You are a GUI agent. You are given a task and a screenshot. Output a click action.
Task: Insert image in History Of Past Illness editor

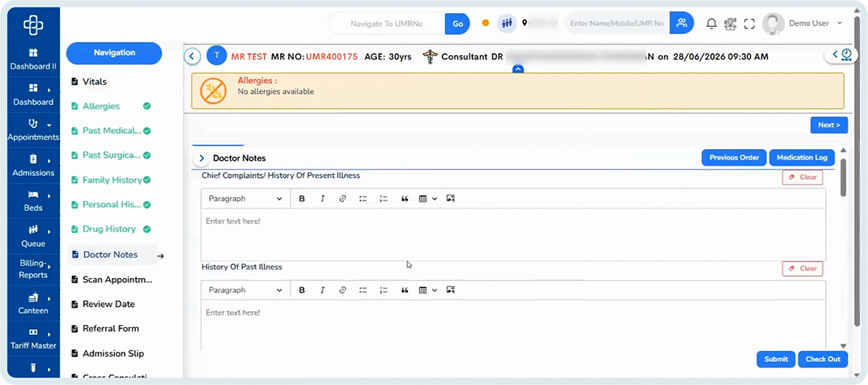(451, 290)
